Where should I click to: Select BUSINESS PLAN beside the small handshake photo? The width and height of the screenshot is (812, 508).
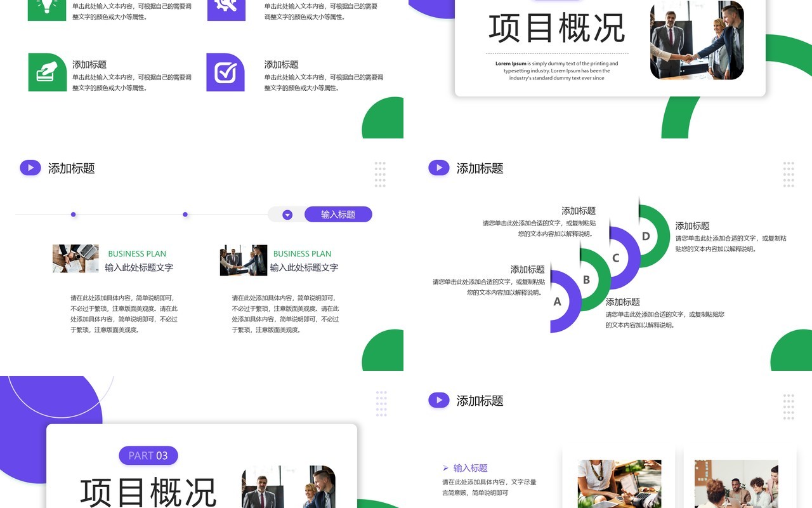tap(302, 253)
